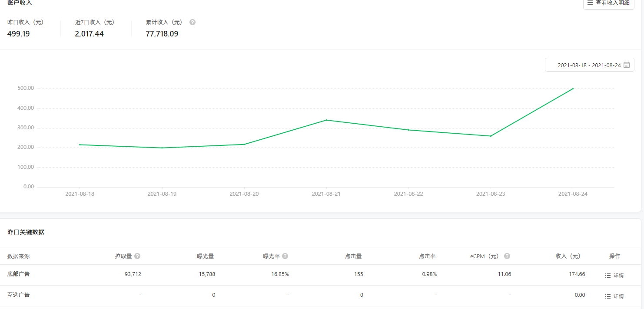Click the help icon next to eCPM
The height and width of the screenshot is (309, 644).
(x=507, y=256)
